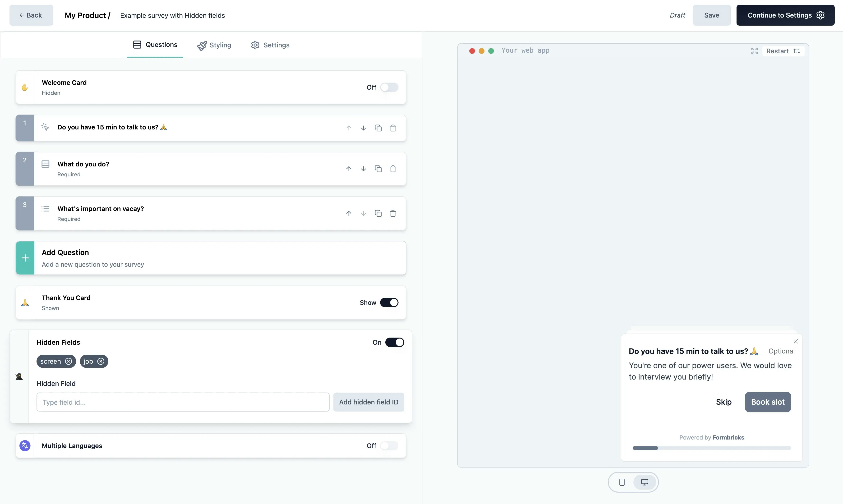Screen dimensions: 843x504
Task: Switch preview to mobile view
Action: [622, 482]
